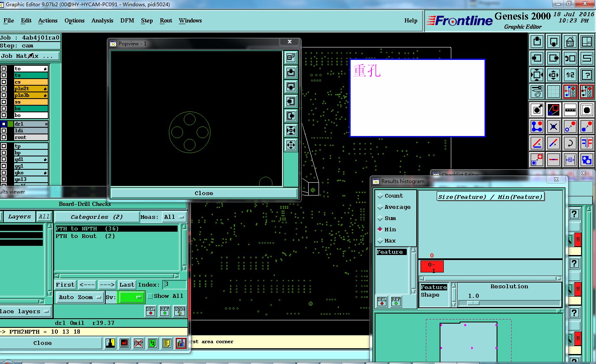This screenshot has width=596, height=364.
Task: Toggle the checkbox for layer pln2t
Action: (4, 89)
